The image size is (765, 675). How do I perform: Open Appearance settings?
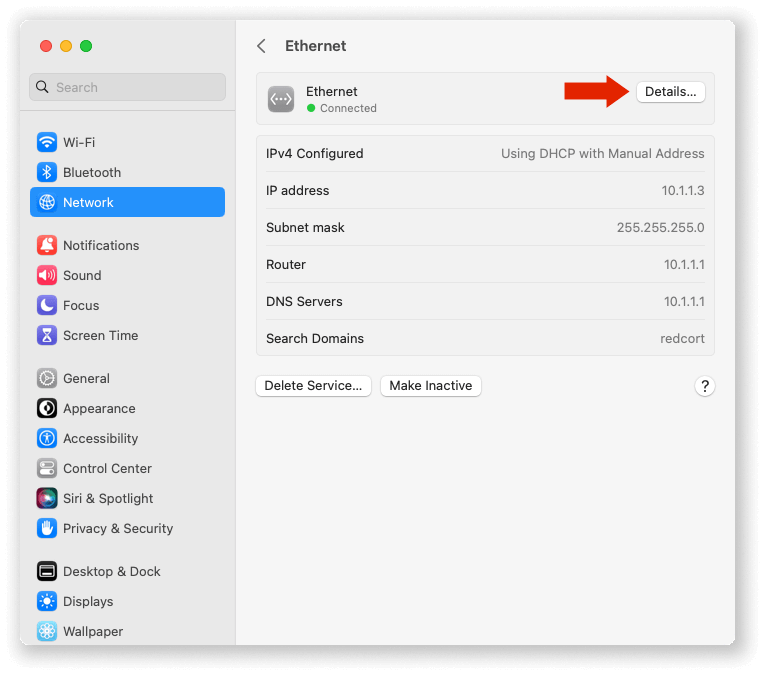[x=127, y=408]
